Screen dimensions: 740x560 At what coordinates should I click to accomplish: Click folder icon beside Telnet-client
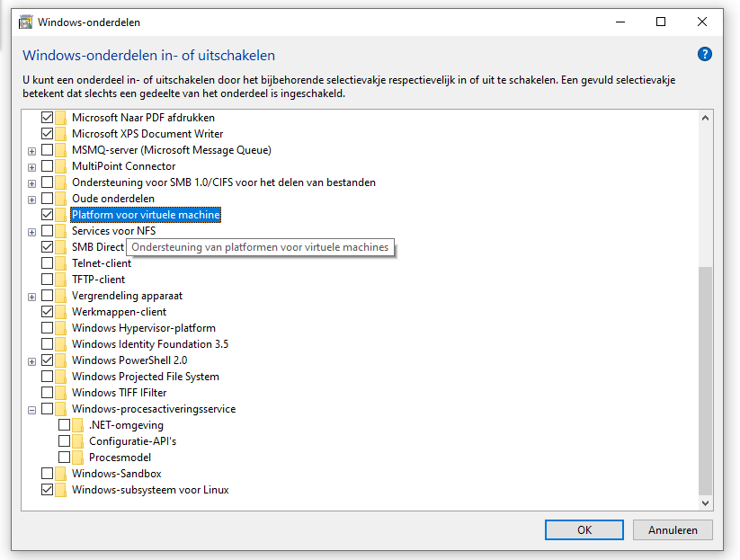60,263
